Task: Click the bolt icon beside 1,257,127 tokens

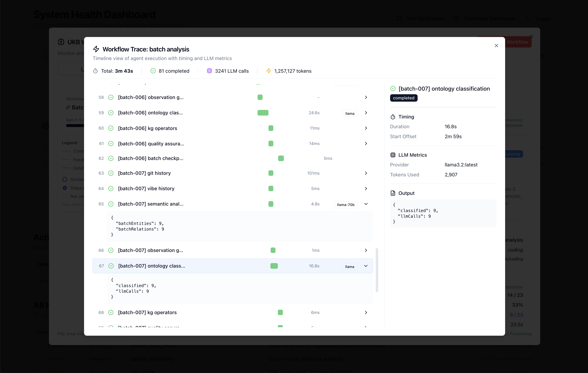Action: 269,71
